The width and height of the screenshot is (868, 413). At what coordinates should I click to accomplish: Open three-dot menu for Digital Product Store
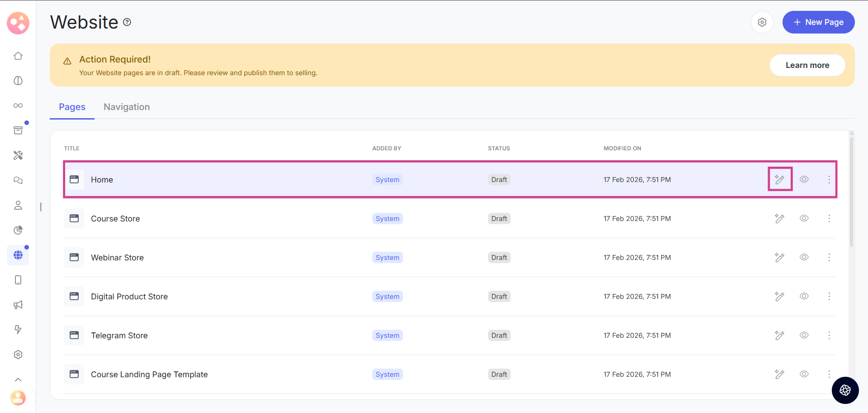(x=829, y=296)
